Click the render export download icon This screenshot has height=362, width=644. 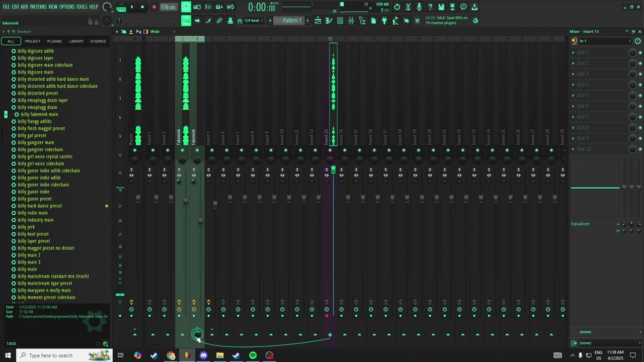click(474, 7)
